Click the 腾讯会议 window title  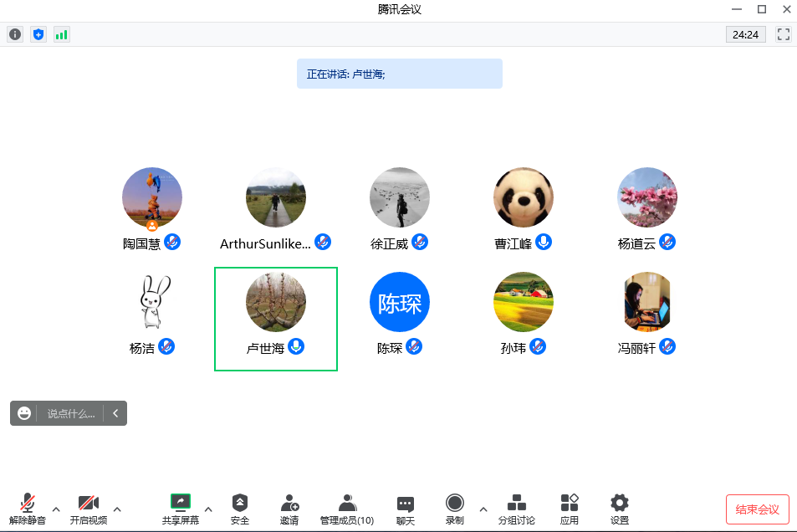tap(400, 9)
